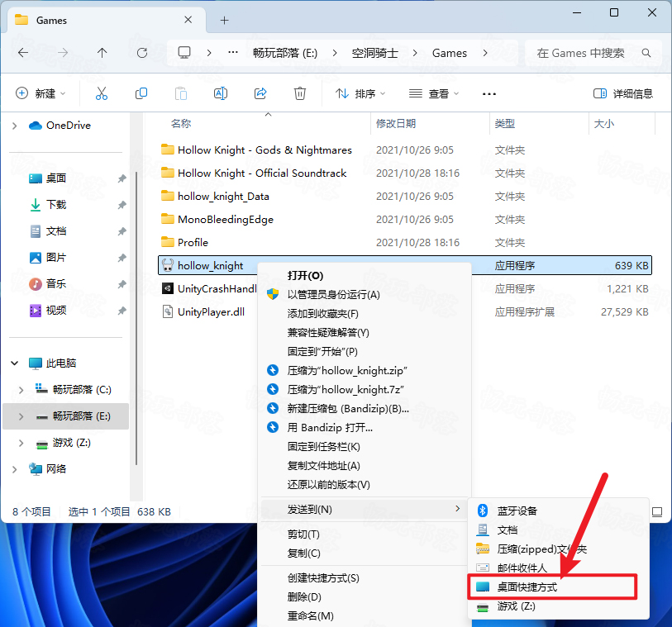Collapse the This PC tree node
This screenshot has width=672, height=627.
15,363
